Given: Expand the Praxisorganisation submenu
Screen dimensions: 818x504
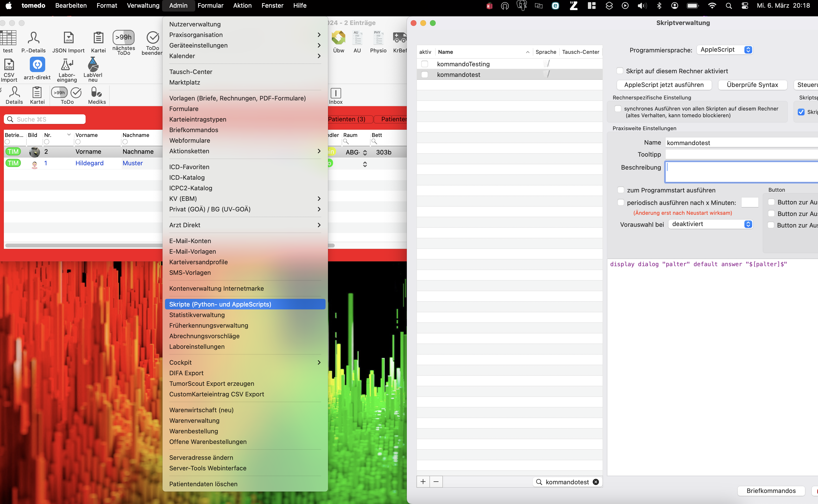Looking at the screenshot, I should point(245,35).
